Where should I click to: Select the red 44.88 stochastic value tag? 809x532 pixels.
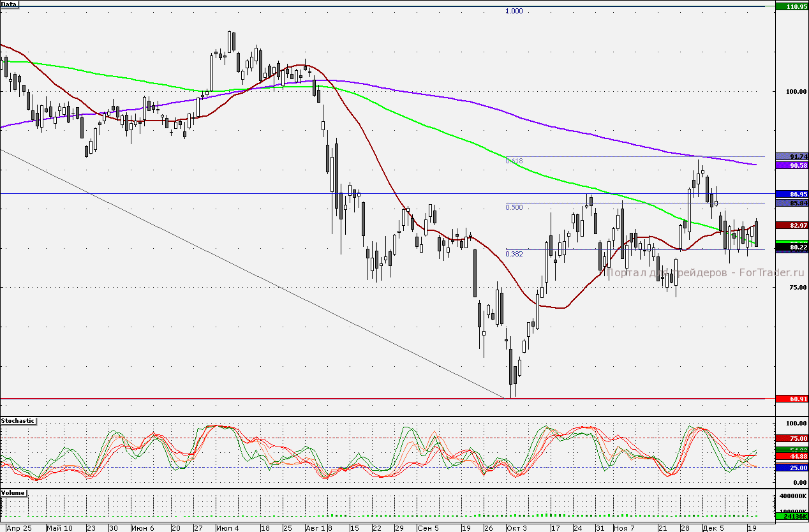[791, 457]
